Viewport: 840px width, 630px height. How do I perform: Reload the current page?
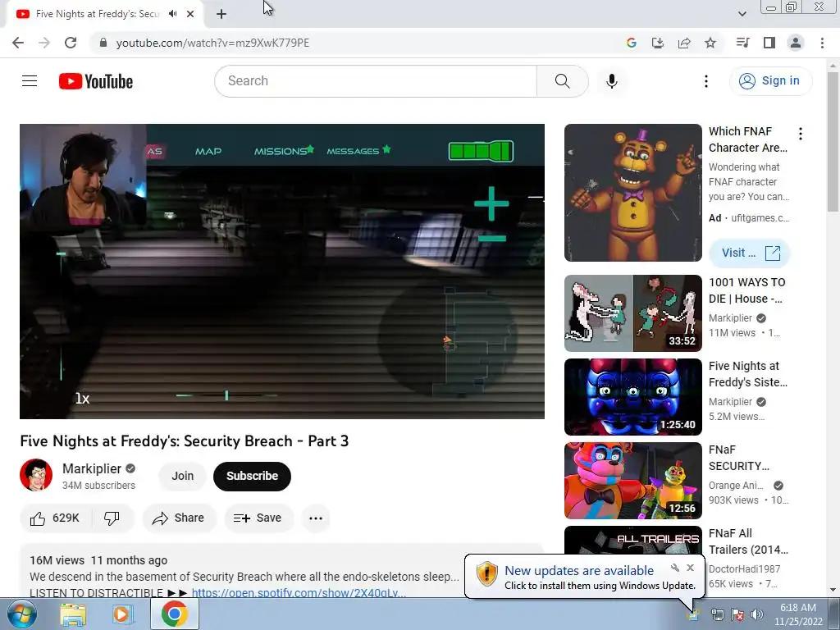pyautogui.click(x=71, y=43)
